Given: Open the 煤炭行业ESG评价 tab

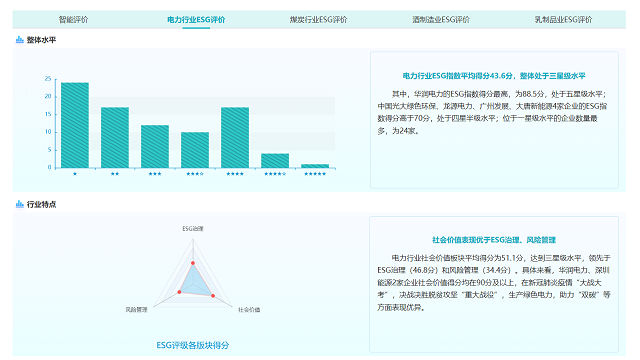Looking at the screenshot, I should (318, 20).
